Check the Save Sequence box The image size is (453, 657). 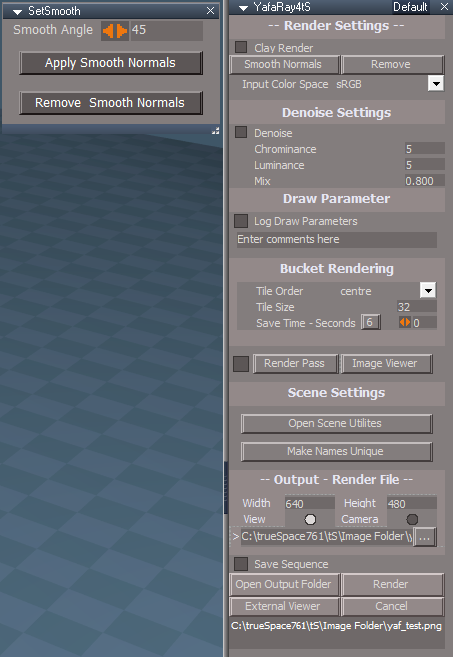[241, 564]
